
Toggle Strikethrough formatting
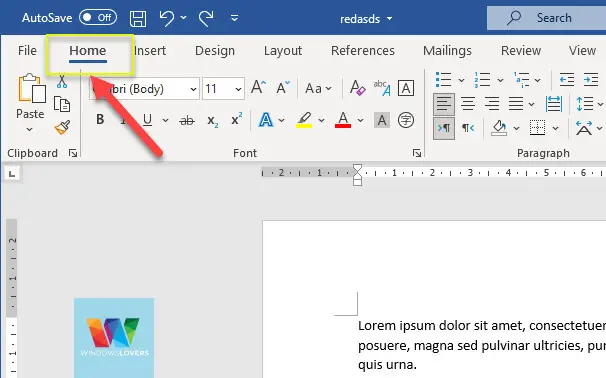[x=187, y=121]
